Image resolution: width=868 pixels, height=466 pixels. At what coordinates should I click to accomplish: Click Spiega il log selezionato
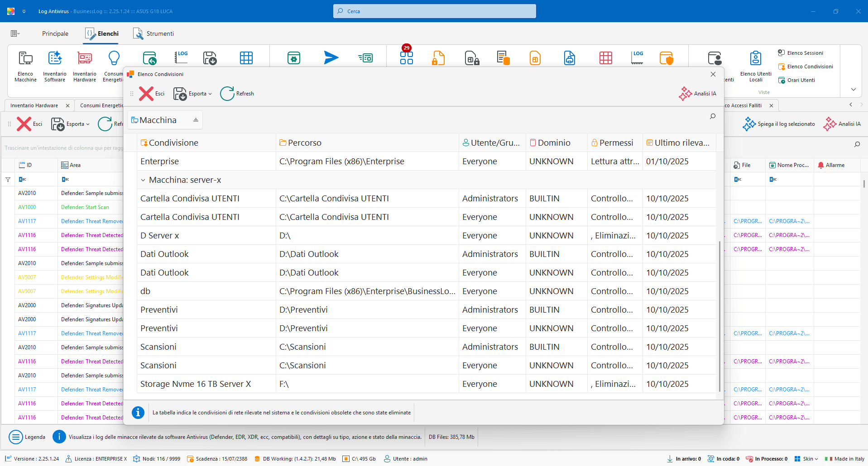779,124
